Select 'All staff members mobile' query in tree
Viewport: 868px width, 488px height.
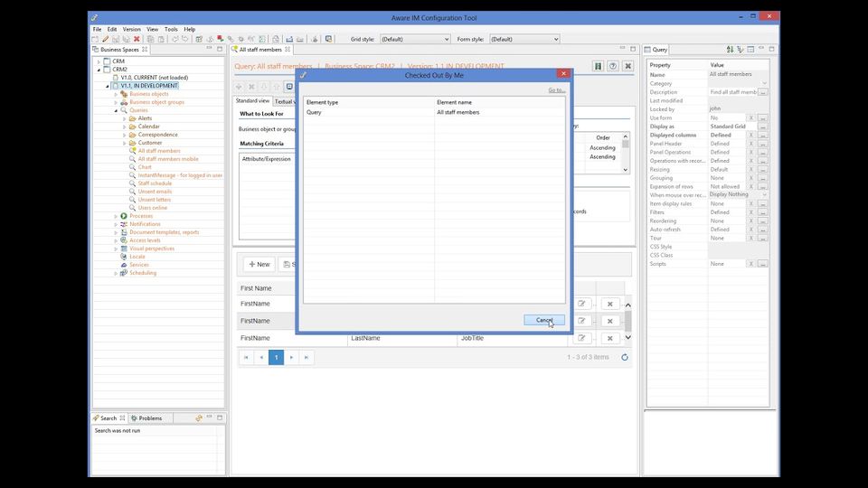pyautogui.click(x=168, y=159)
